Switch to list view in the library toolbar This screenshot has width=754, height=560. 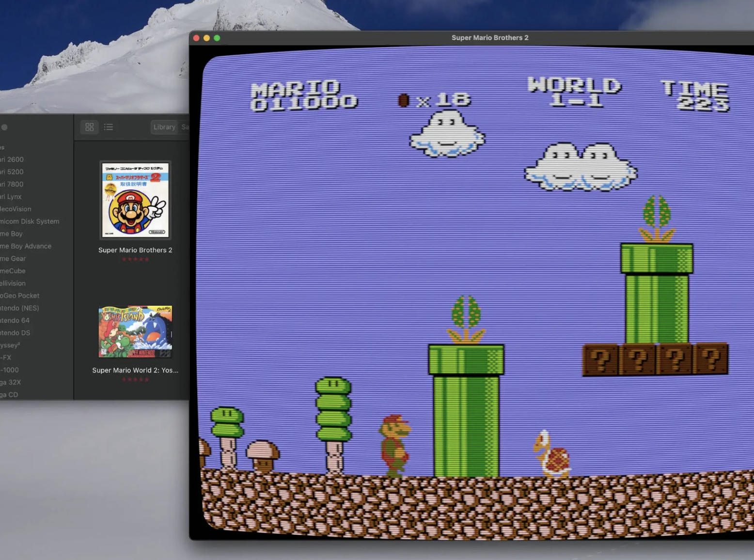pyautogui.click(x=109, y=127)
